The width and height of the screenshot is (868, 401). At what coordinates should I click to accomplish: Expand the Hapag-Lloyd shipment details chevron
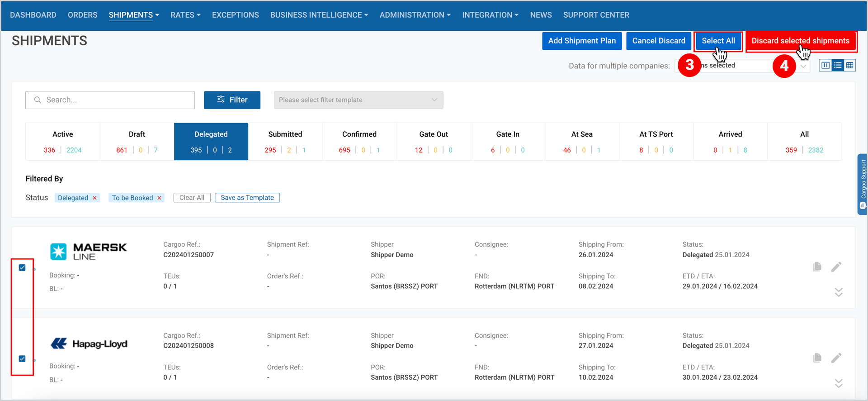coord(839,383)
